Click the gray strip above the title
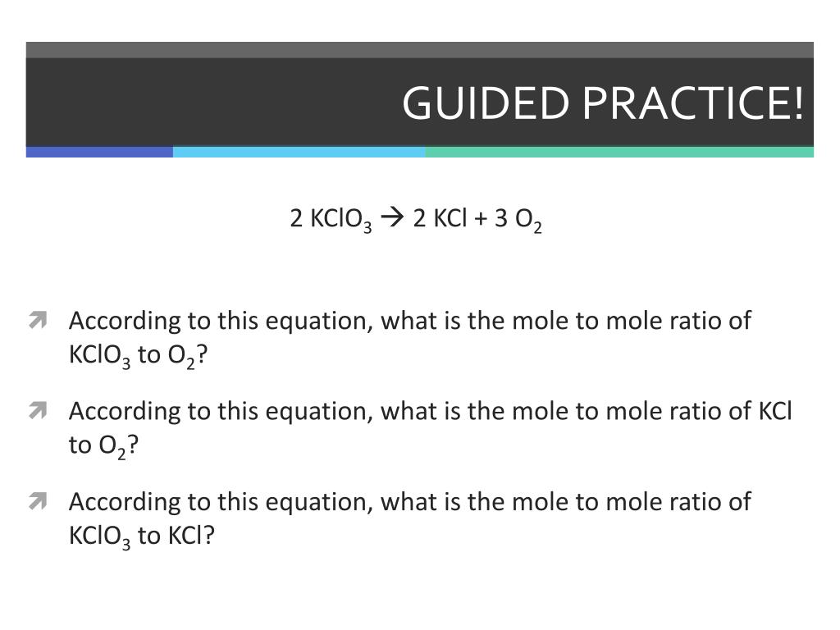 click(x=419, y=50)
